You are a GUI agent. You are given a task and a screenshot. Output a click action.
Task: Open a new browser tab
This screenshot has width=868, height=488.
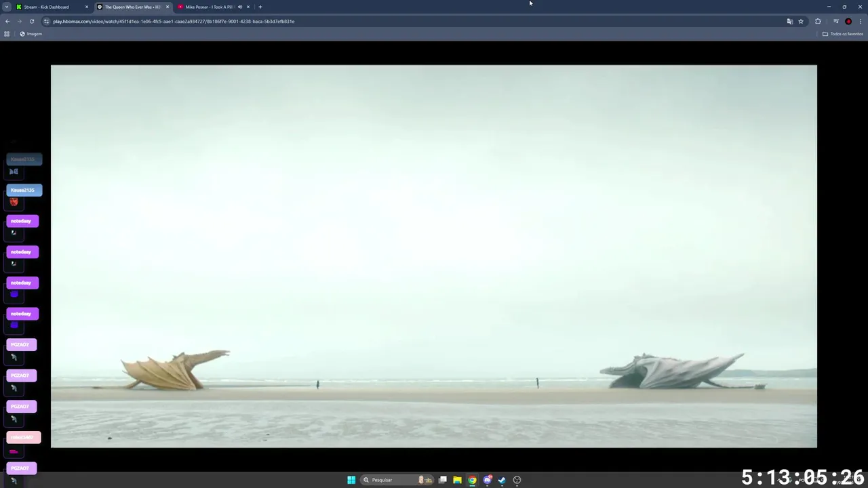(x=260, y=7)
